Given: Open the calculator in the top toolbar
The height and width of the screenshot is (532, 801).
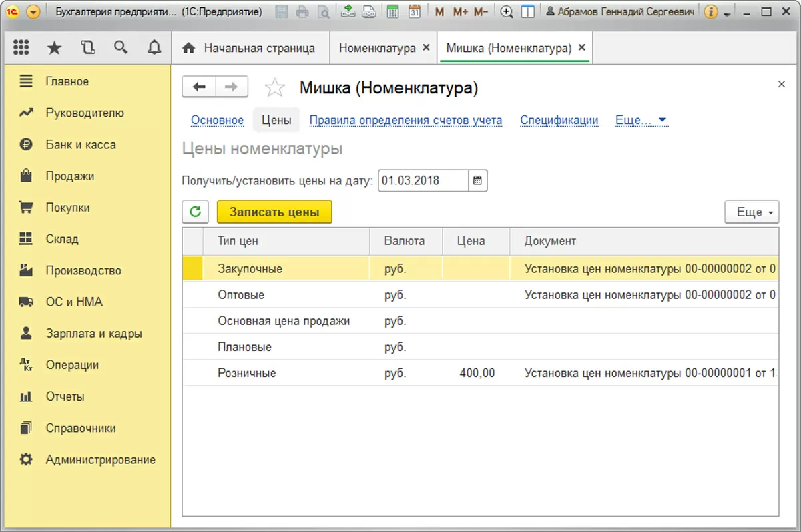Looking at the screenshot, I should pyautogui.click(x=393, y=12).
